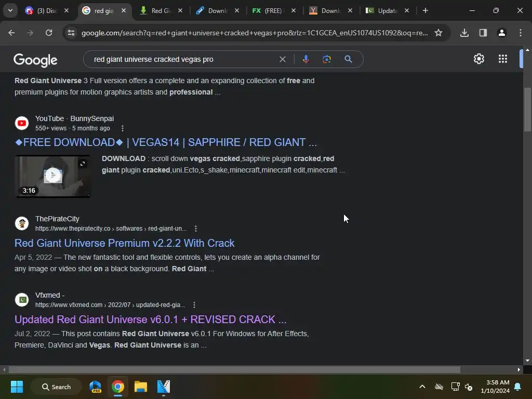
Task: Open Google quick settings gear
Action: click(478, 59)
